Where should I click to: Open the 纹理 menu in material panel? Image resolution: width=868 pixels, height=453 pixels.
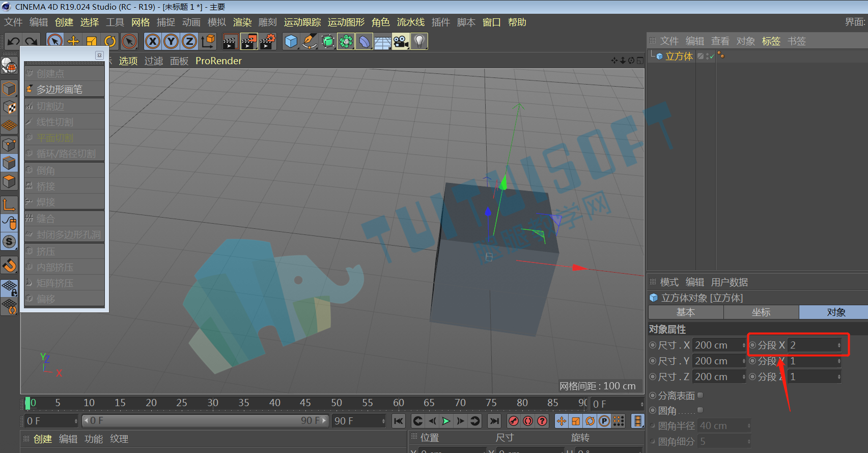point(119,439)
